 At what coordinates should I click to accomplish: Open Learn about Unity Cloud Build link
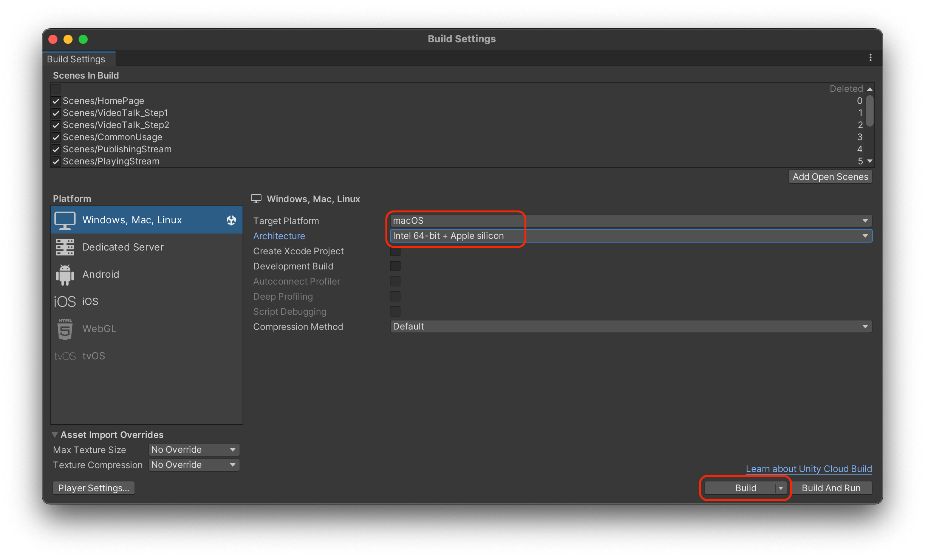pos(809,469)
